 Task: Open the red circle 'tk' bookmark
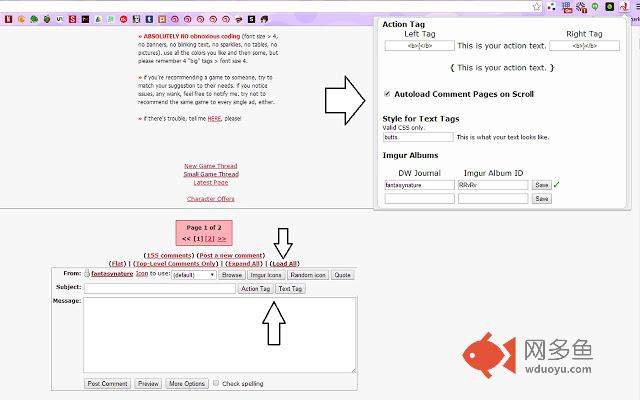pos(123,19)
